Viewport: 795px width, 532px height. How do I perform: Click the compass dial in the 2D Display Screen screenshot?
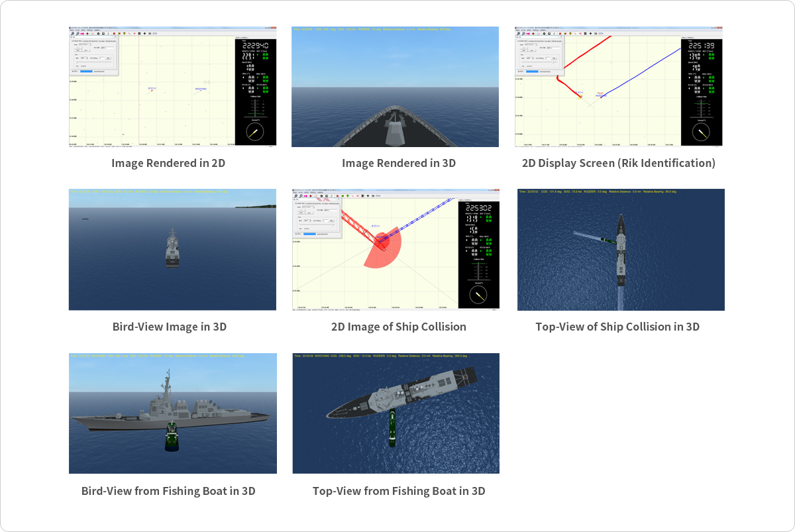pyautogui.click(x=701, y=132)
